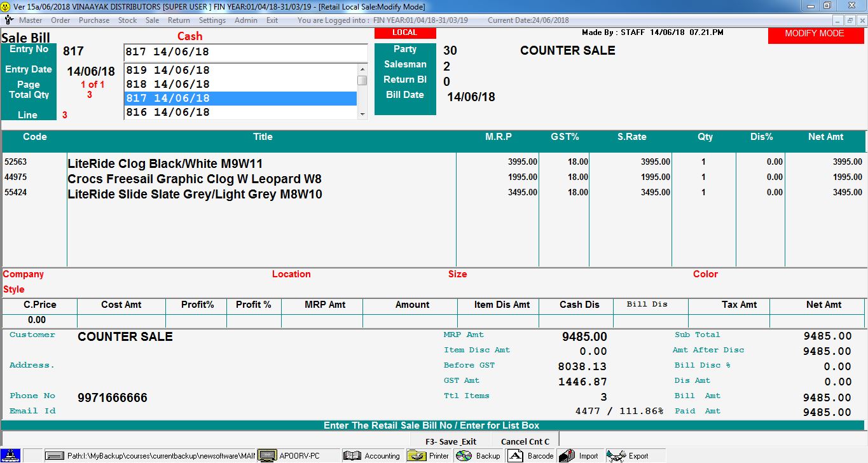Choose entry 816 14/06/18 from list
Viewport: 868px width, 463px height.
coord(239,112)
